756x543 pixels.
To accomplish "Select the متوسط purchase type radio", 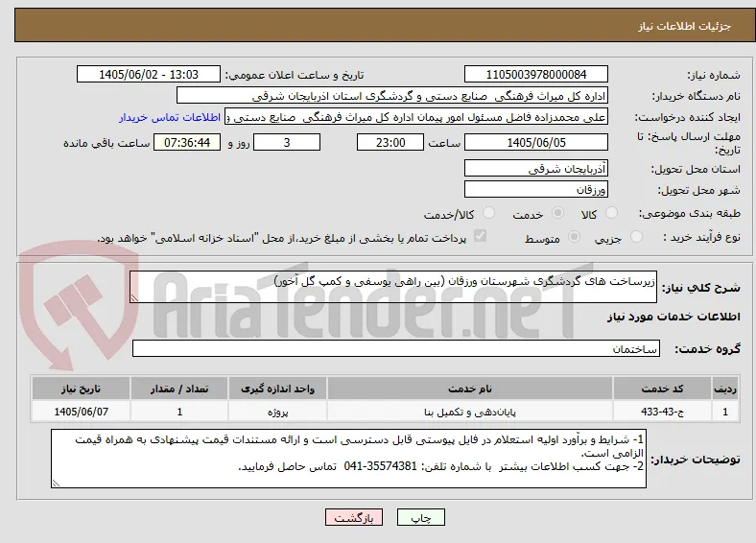I will coord(574,236).
